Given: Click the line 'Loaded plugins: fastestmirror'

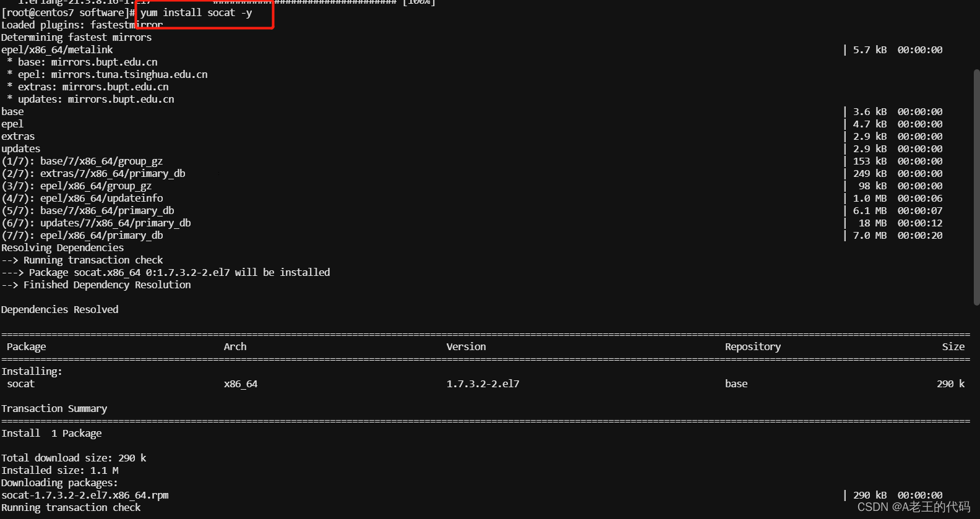Looking at the screenshot, I should coord(82,25).
